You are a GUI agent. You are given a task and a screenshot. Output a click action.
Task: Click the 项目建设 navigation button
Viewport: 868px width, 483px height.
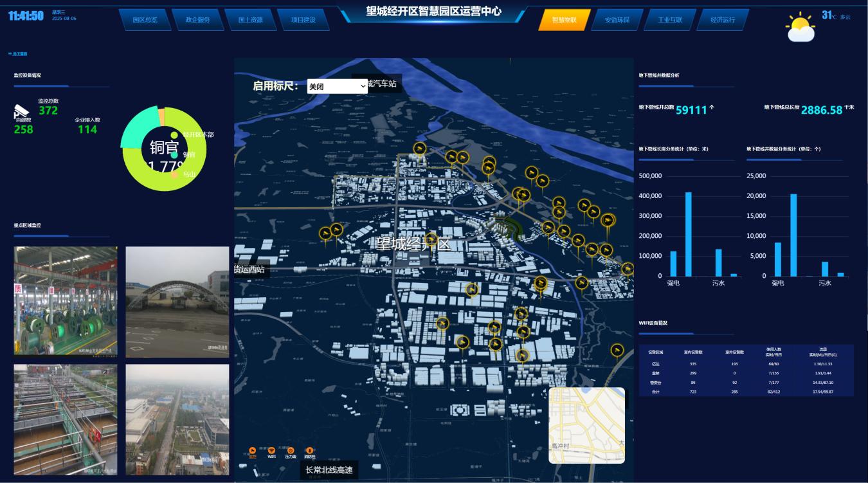[x=303, y=20]
